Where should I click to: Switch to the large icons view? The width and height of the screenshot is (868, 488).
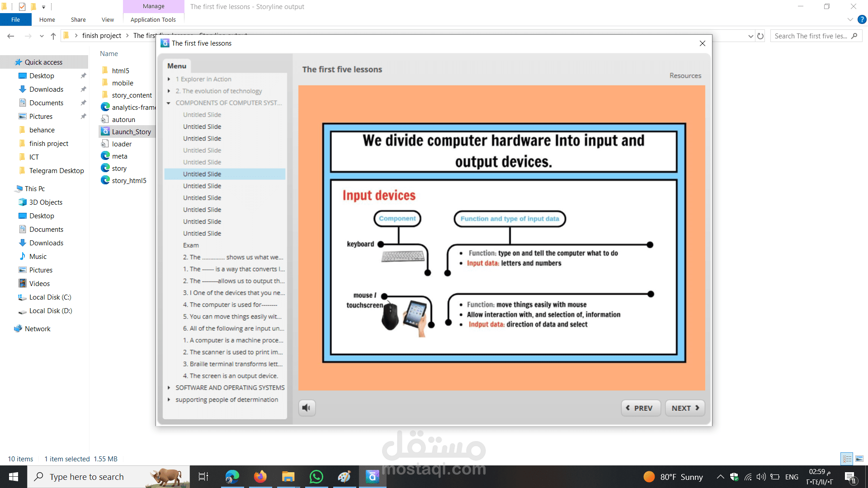[x=859, y=459]
